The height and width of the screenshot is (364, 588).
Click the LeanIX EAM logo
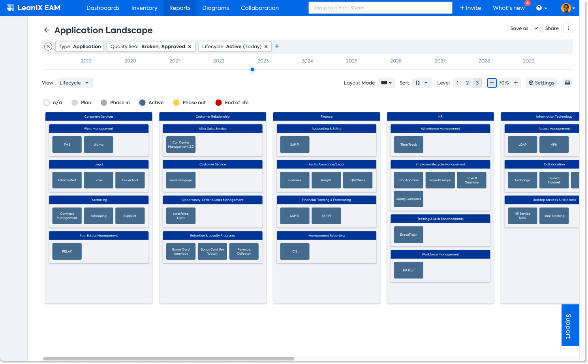click(34, 8)
